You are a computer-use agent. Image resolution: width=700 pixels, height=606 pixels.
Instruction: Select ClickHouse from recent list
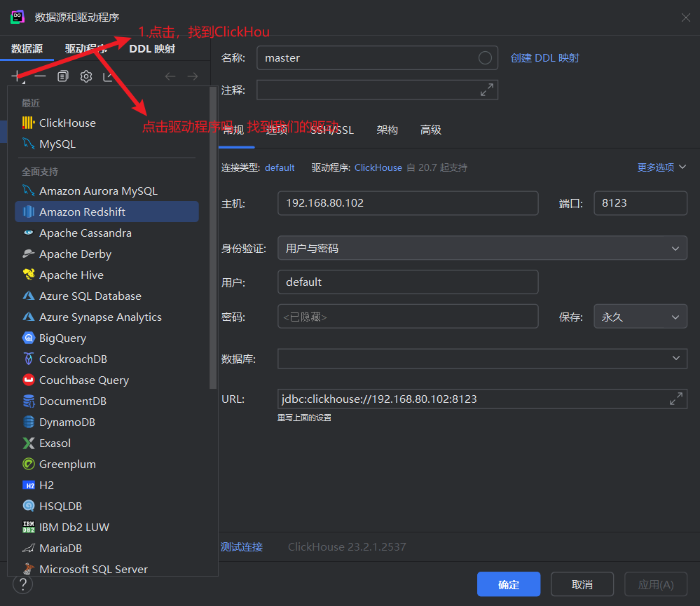coord(107,123)
